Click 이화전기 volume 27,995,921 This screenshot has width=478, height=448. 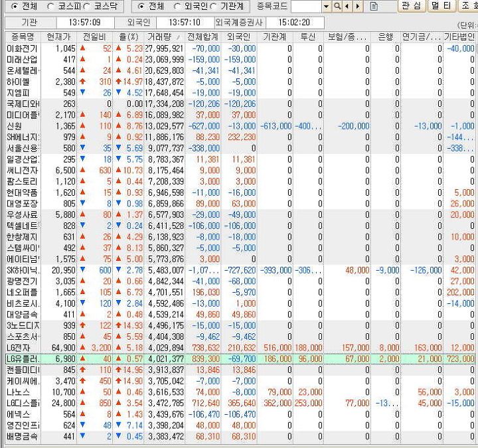tap(164, 48)
